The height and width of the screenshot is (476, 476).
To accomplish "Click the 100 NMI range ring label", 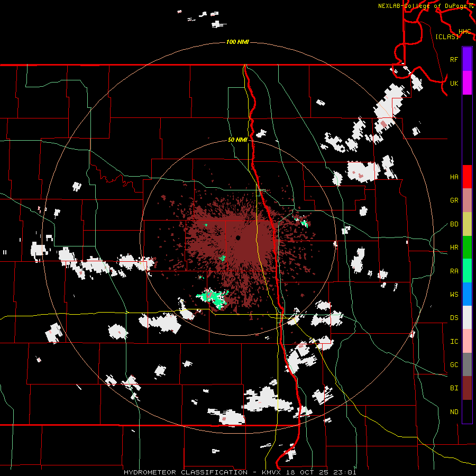I will click(x=237, y=42).
